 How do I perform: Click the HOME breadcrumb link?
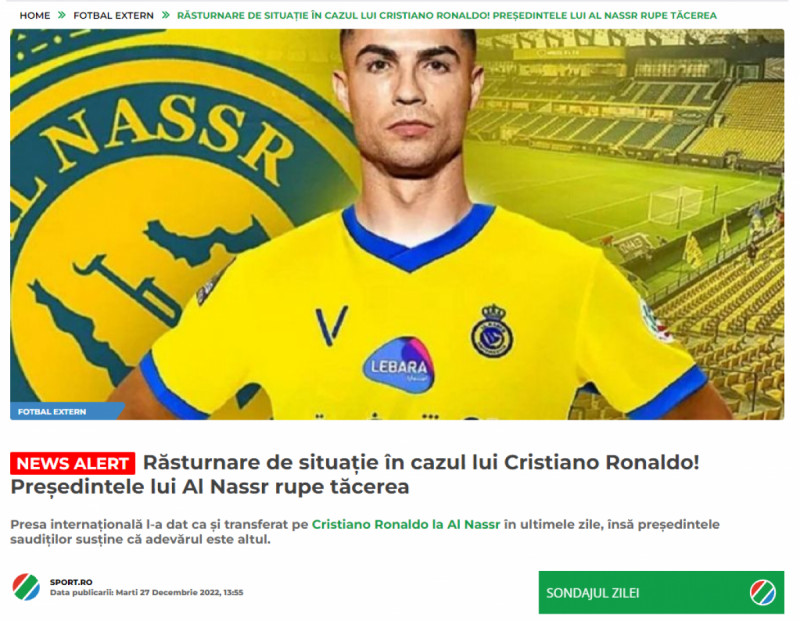[35, 16]
